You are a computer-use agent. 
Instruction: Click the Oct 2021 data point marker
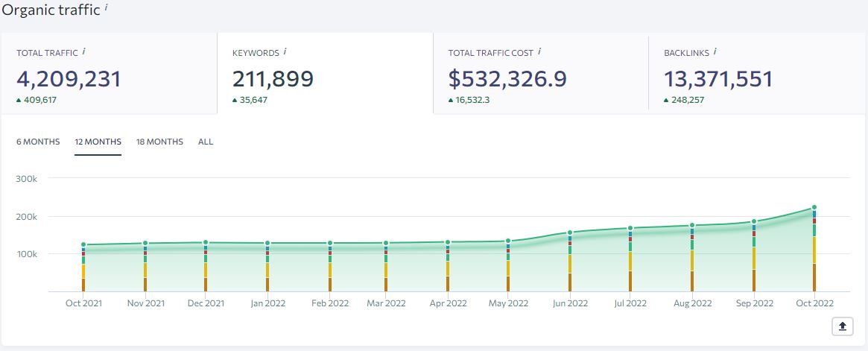pos(83,244)
